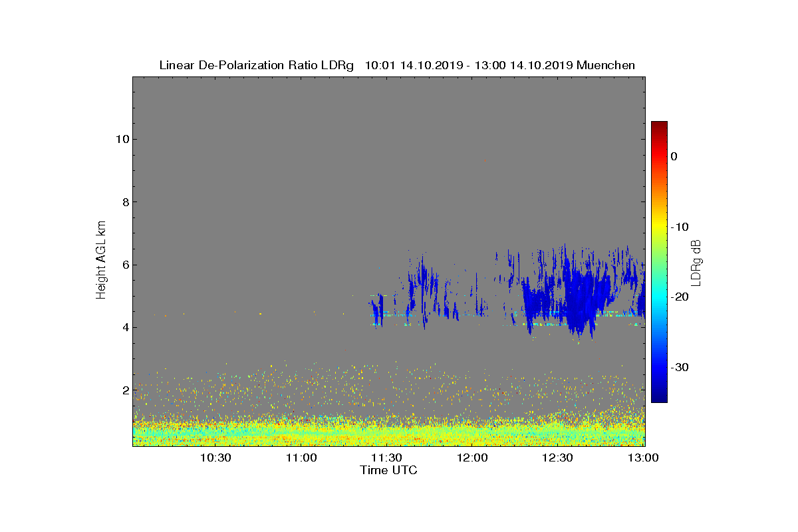The width and height of the screenshot is (798, 532).
Task: Click the height tick label '4'
Action: click(124, 327)
